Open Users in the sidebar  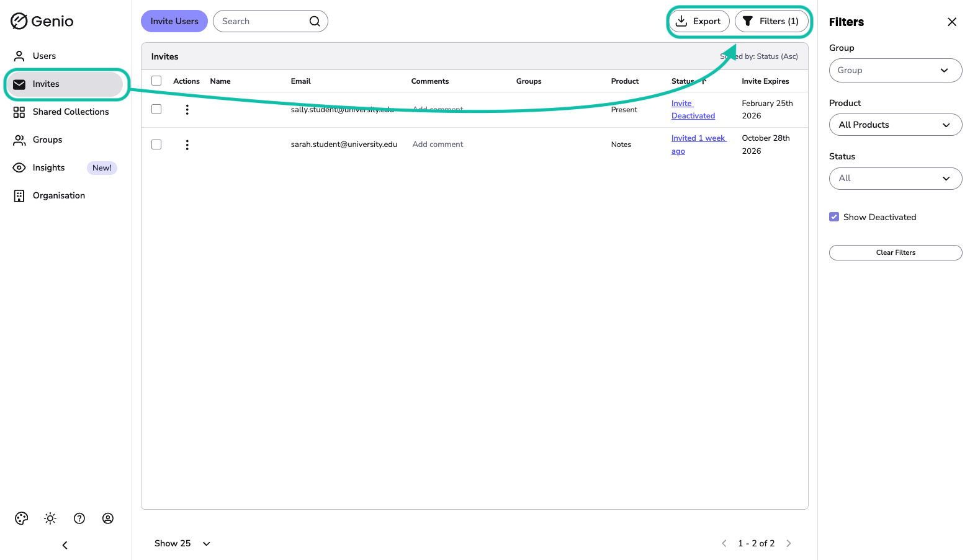[65, 56]
